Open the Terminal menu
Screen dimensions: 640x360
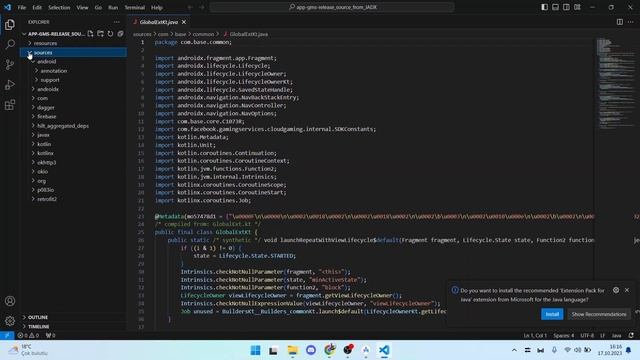[x=134, y=7]
